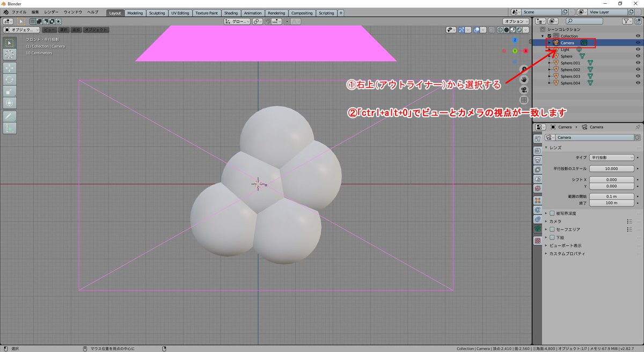Image resolution: width=644 pixels, height=352 pixels.
Task: Open the outliner filter dropdown
Action: (x=628, y=21)
